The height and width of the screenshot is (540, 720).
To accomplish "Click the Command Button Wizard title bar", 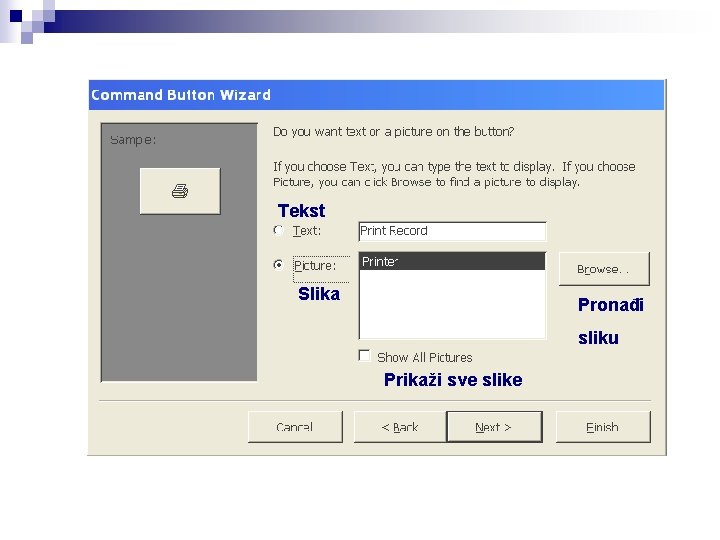I will [377, 95].
